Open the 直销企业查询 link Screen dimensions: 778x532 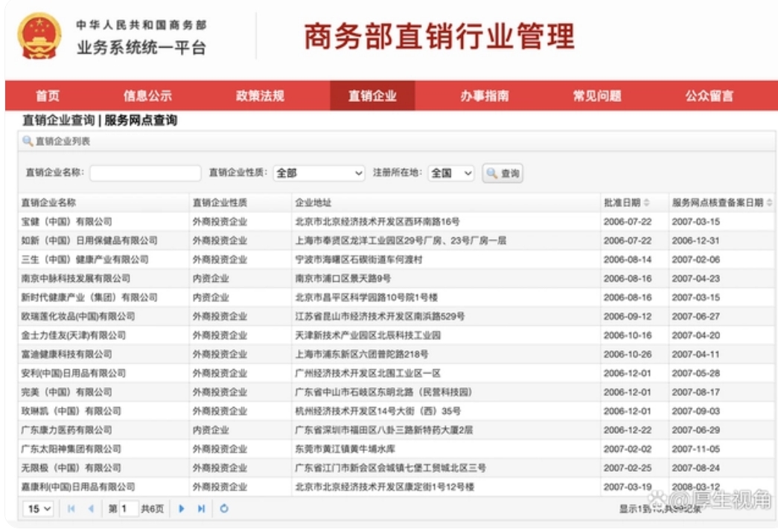[x=59, y=121]
